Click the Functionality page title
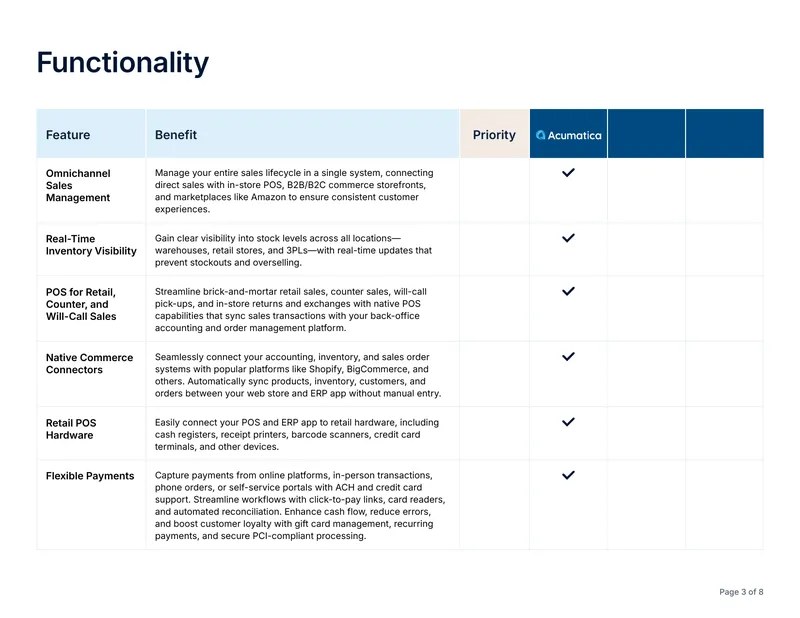Image resolution: width=800 pixels, height=618 pixels. tap(123, 63)
